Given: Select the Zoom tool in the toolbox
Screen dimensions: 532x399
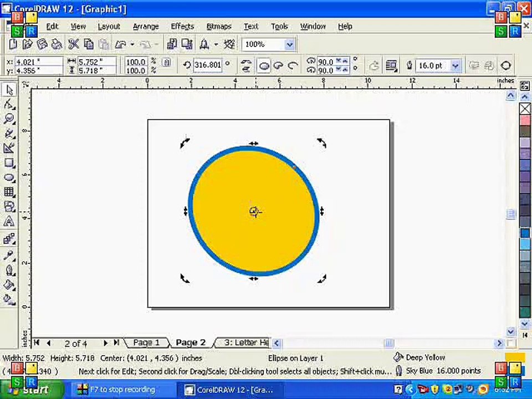Looking at the screenshot, I should tap(9, 119).
